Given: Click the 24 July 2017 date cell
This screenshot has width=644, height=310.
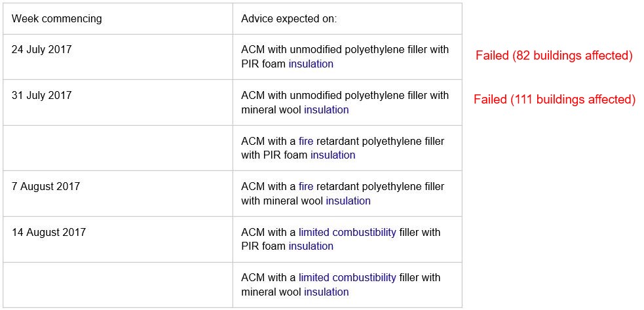Looking at the screenshot, I should (118, 57).
